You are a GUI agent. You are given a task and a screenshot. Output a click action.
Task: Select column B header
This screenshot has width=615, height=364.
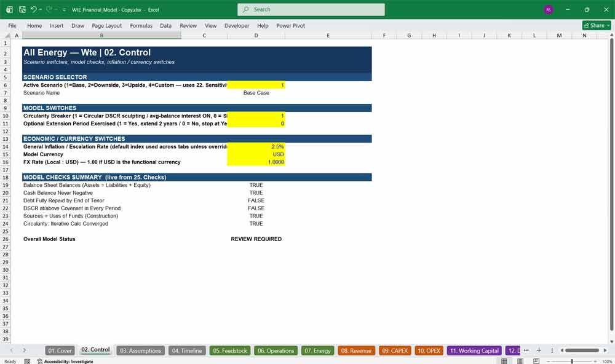tap(101, 35)
